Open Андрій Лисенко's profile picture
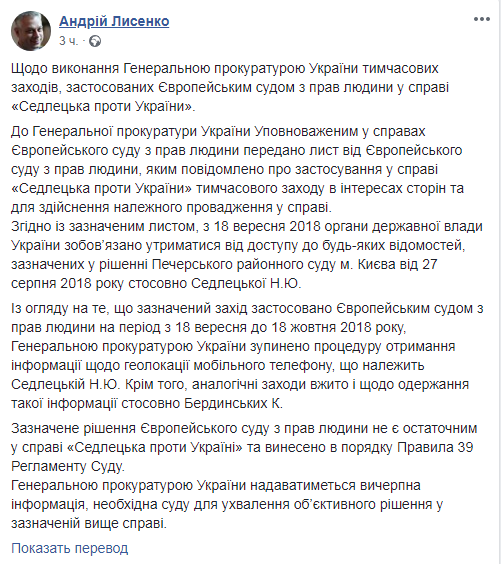Screen dimensions: 501x564 click(31, 31)
